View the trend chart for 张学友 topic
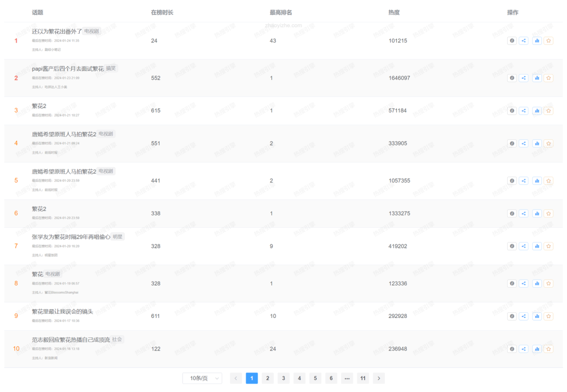567x392 pixels. tap(537, 246)
